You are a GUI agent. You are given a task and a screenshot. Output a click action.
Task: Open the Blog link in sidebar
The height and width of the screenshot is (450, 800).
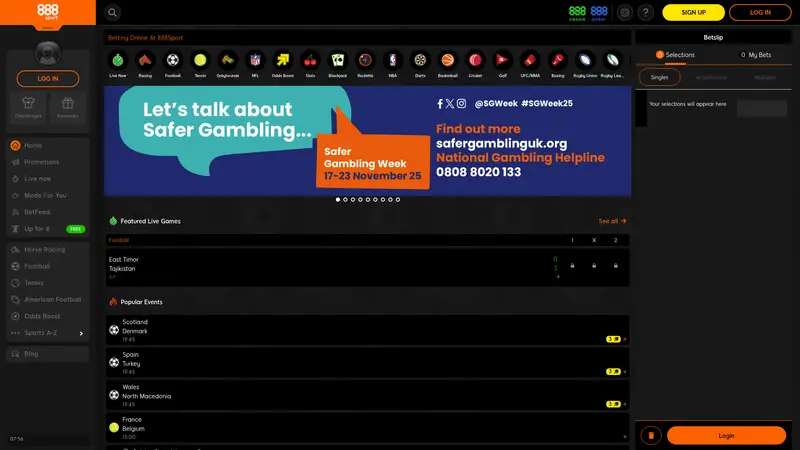48,354
